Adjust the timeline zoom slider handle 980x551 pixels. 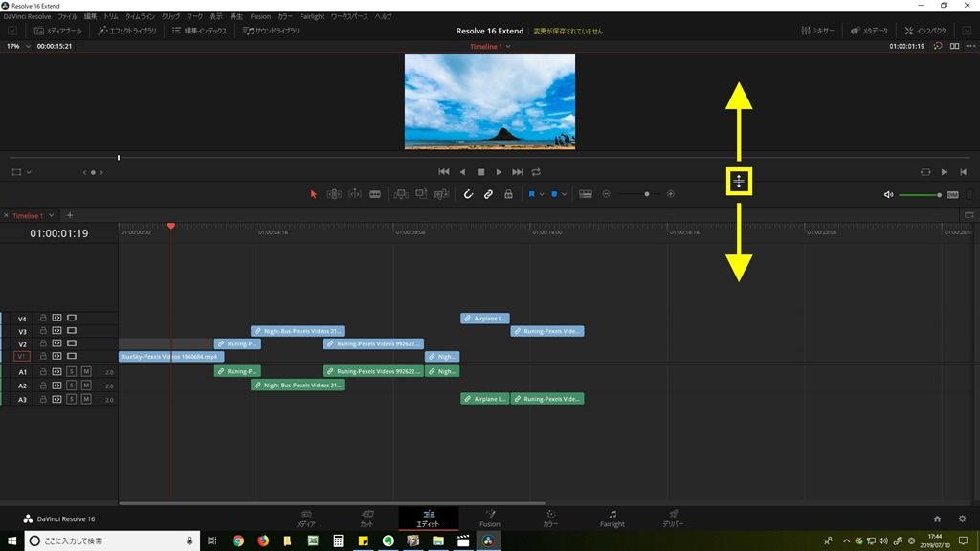click(647, 194)
